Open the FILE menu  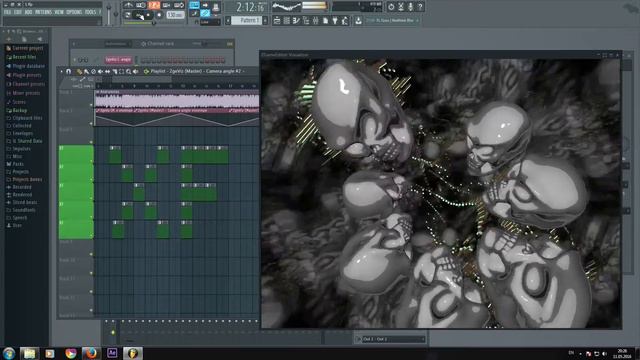coord(7,12)
